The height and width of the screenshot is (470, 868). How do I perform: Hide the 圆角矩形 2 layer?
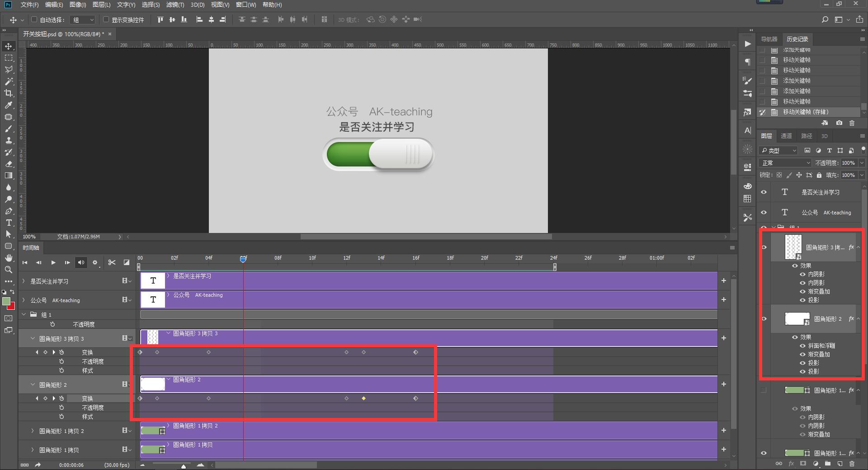(764, 319)
